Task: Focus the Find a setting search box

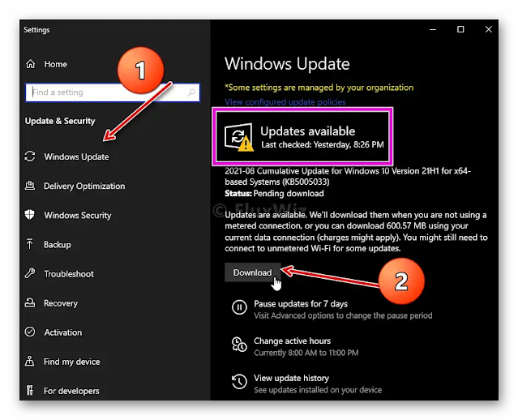Action: click(x=113, y=92)
